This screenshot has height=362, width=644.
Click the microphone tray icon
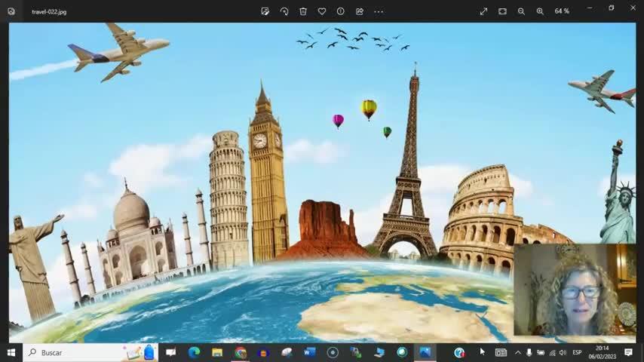click(529, 352)
